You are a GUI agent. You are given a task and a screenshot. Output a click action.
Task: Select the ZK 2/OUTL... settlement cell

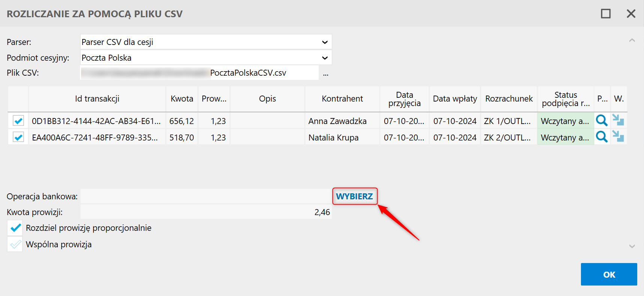click(509, 138)
